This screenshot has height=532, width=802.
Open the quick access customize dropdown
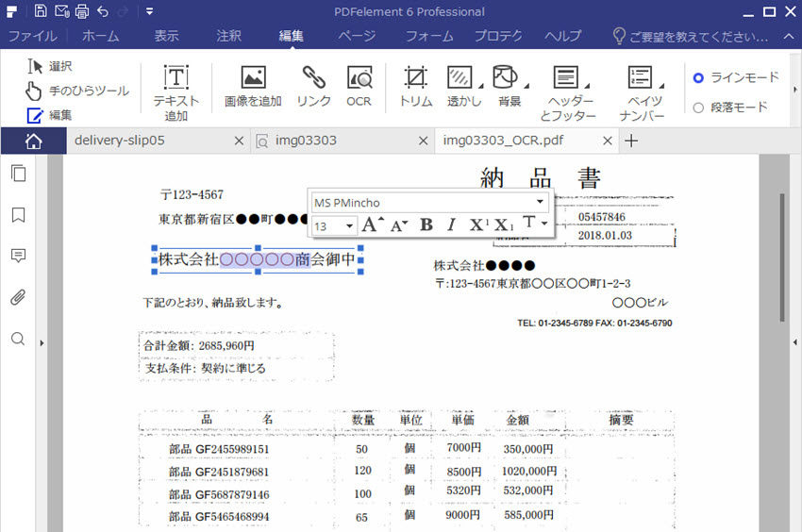pos(149,10)
